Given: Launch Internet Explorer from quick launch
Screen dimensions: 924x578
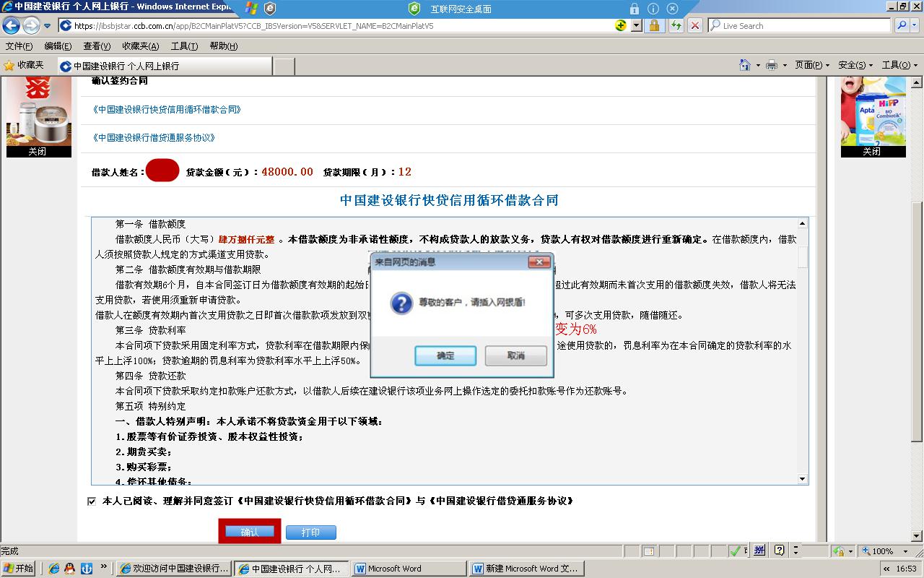Looking at the screenshot, I should click(x=53, y=569).
